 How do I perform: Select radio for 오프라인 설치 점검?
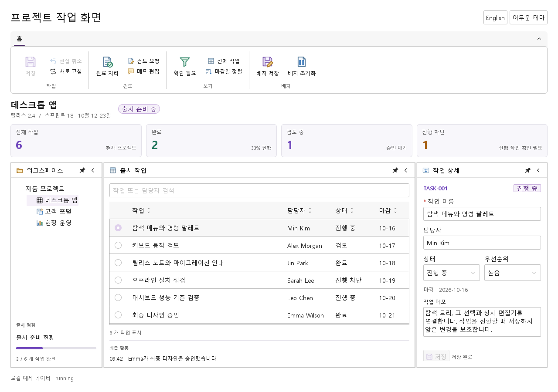click(x=118, y=280)
